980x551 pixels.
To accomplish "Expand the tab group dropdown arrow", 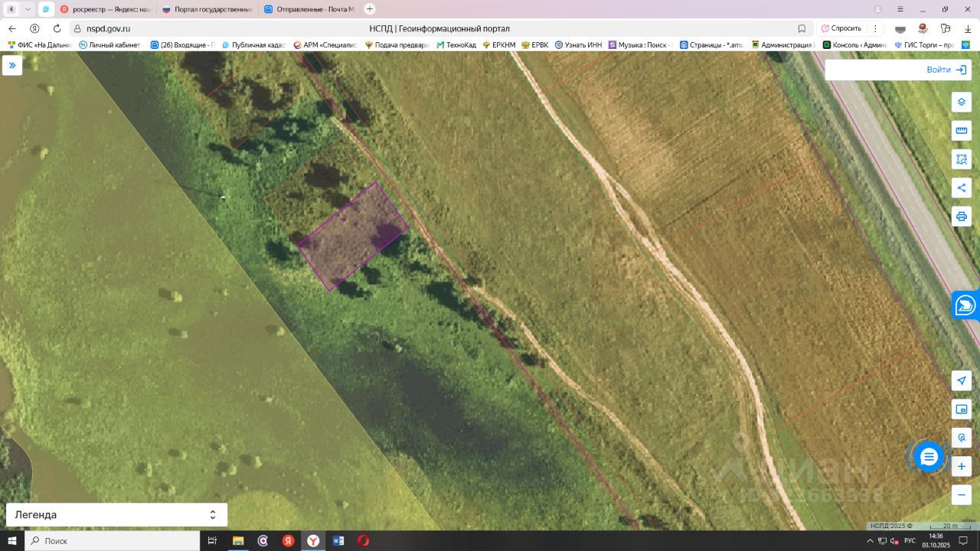I will tap(28, 9).
